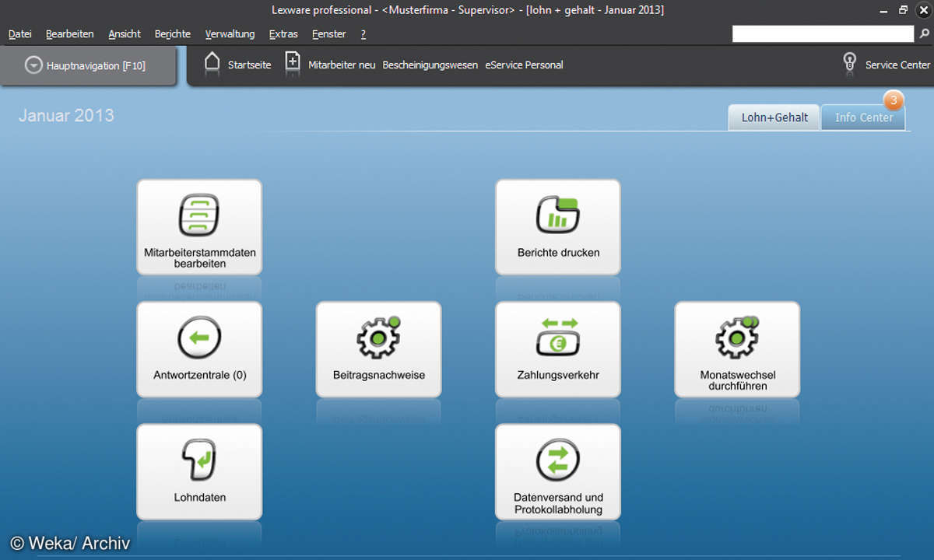Open Mitarbeiterstammdaten bearbeiten tile

[x=199, y=227]
